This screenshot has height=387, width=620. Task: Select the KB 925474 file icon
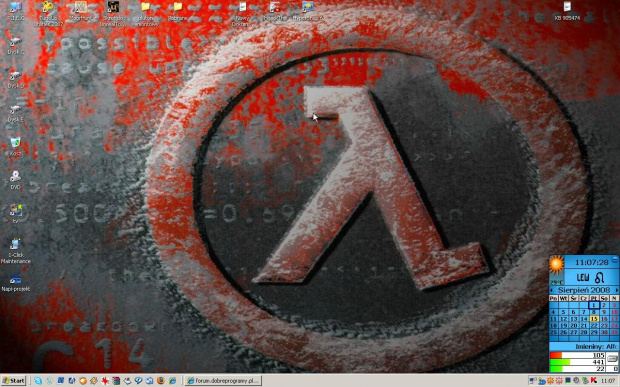pyautogui.click(x=567, y=11)
